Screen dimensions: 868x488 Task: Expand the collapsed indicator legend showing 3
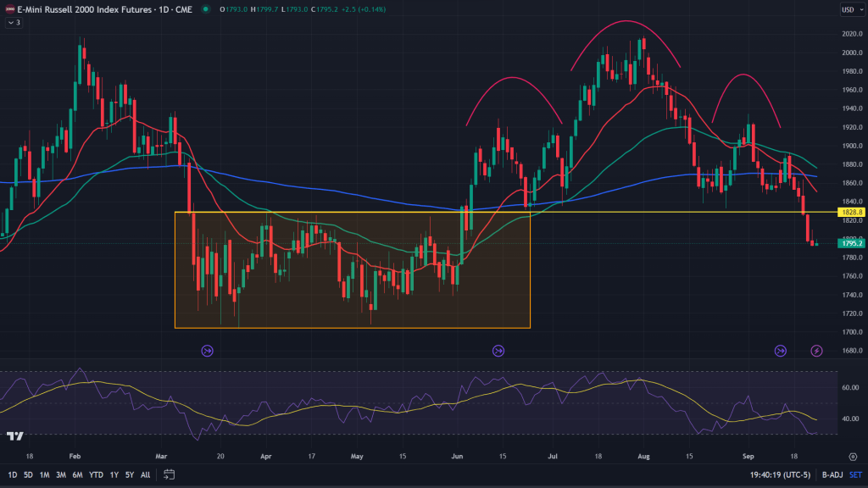click(14, 23)
